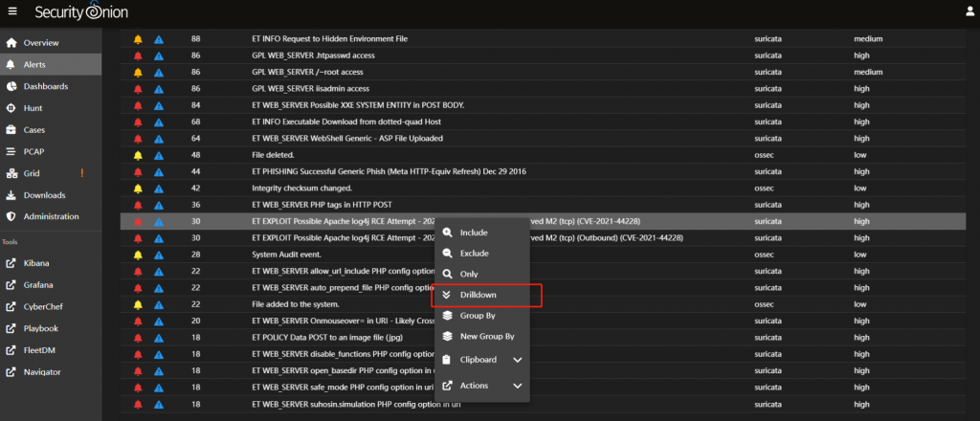Open the hamburger navigation menu

click(12, 11)
